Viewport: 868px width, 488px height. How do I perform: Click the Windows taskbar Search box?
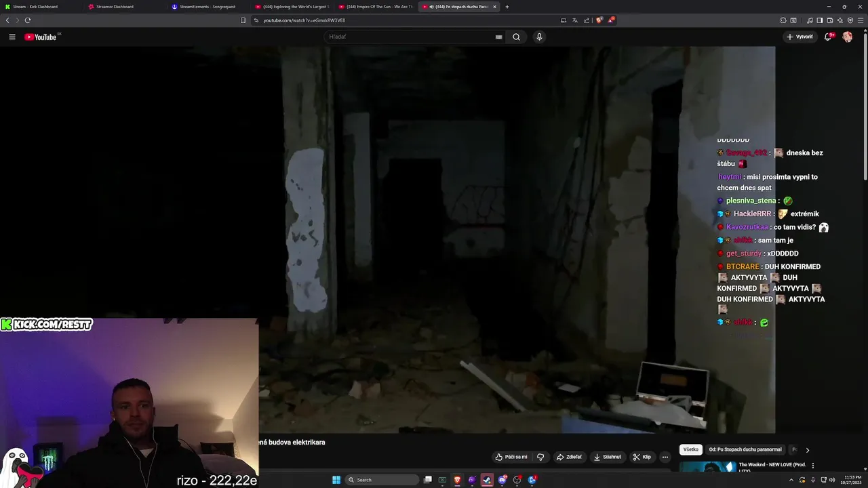pos(382,480)
